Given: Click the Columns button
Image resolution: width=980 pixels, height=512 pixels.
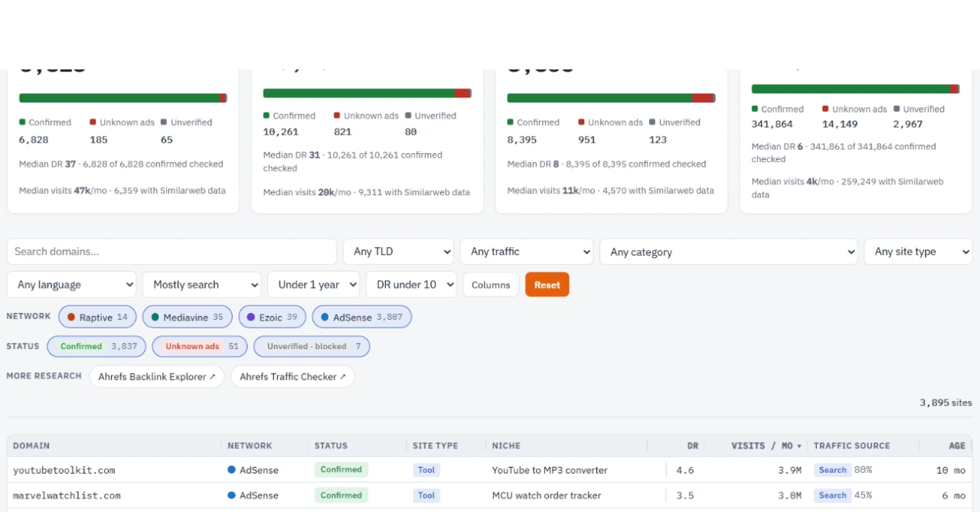Looking at the screenshot, I should tap(491, 285).
